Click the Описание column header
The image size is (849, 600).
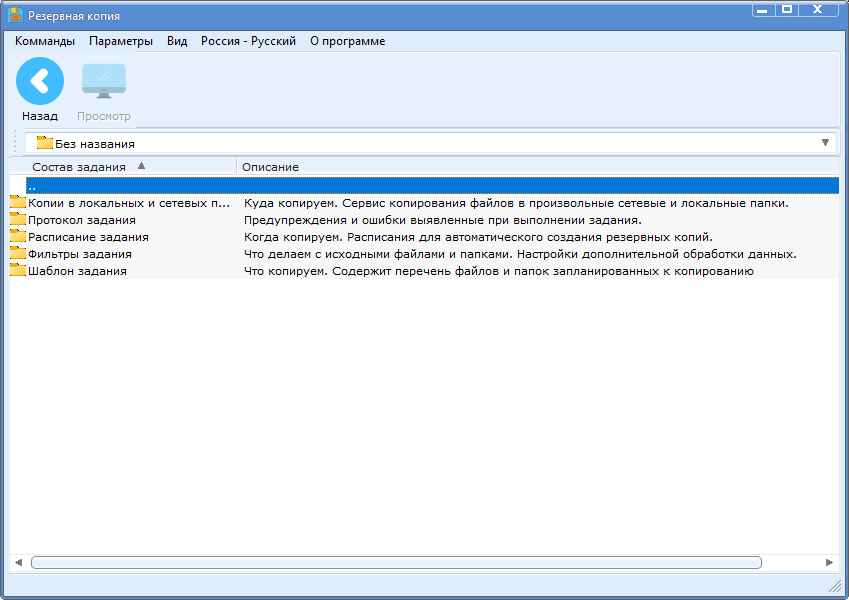270,167
